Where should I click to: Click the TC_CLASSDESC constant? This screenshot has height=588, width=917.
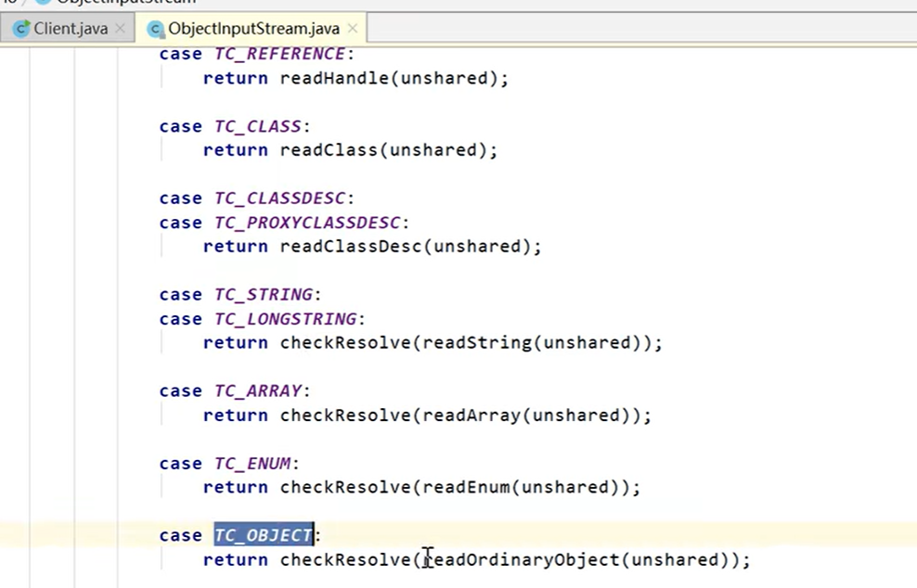[279, 198]
